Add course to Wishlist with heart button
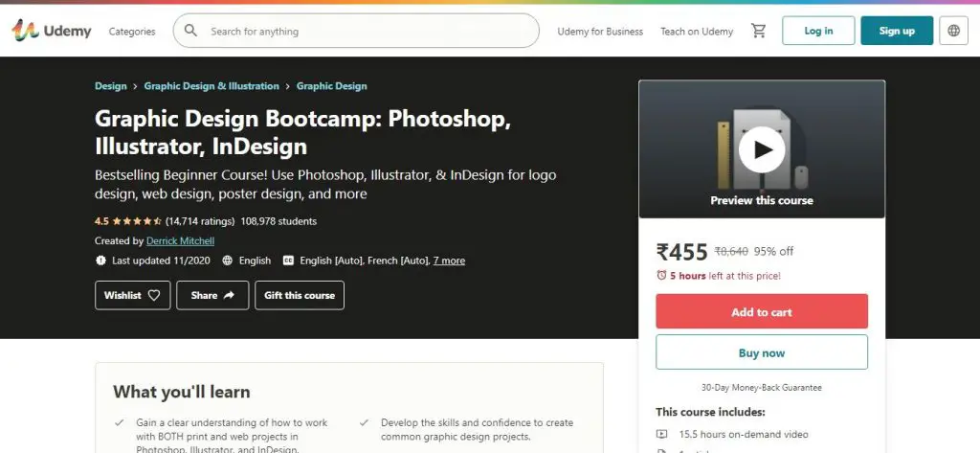Image resolution: width=980 pixels, height=453 pixels. click(x=133, y=295)
